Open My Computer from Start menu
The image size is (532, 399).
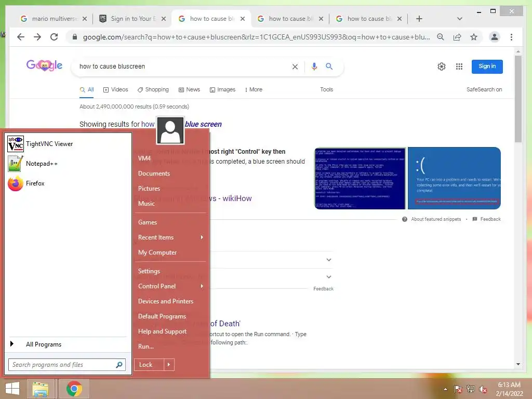pyautogui.click(x=157, y=252)
